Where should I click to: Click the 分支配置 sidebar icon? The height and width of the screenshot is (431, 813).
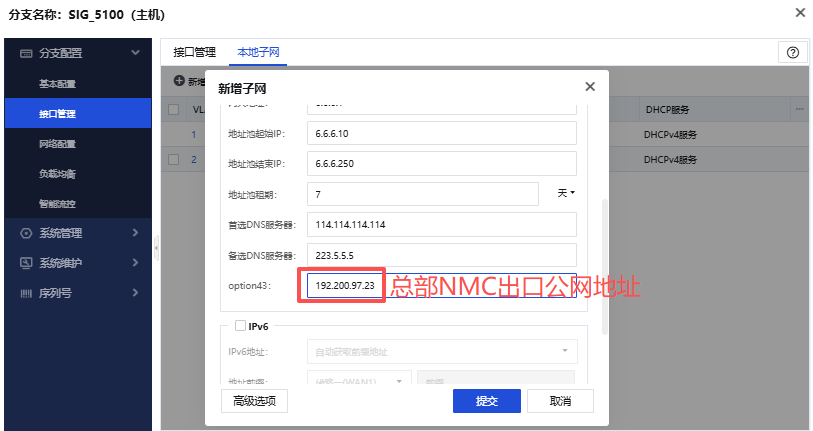click(x=26, y=53)
